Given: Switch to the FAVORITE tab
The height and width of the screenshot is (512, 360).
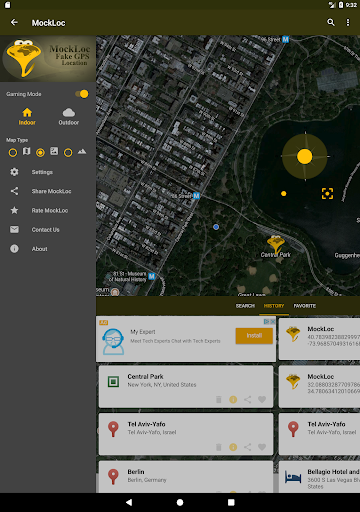Looking at the screenshot, I should (305, 306).
